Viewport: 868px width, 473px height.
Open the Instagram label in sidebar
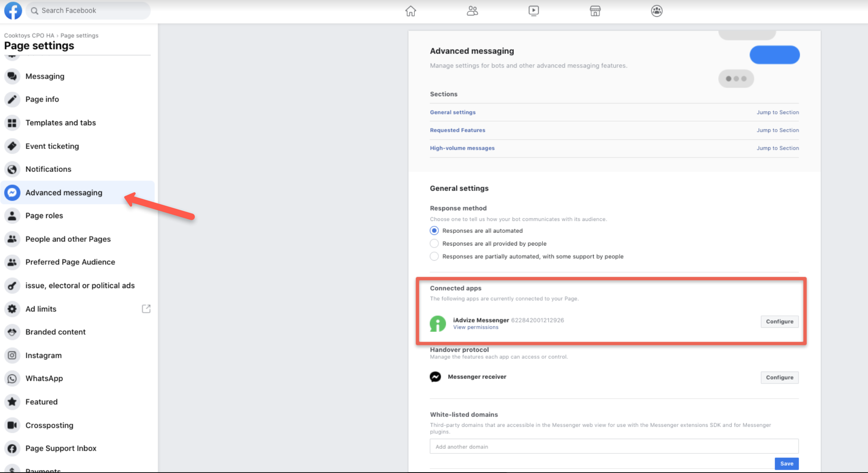(x=43, y=356)
